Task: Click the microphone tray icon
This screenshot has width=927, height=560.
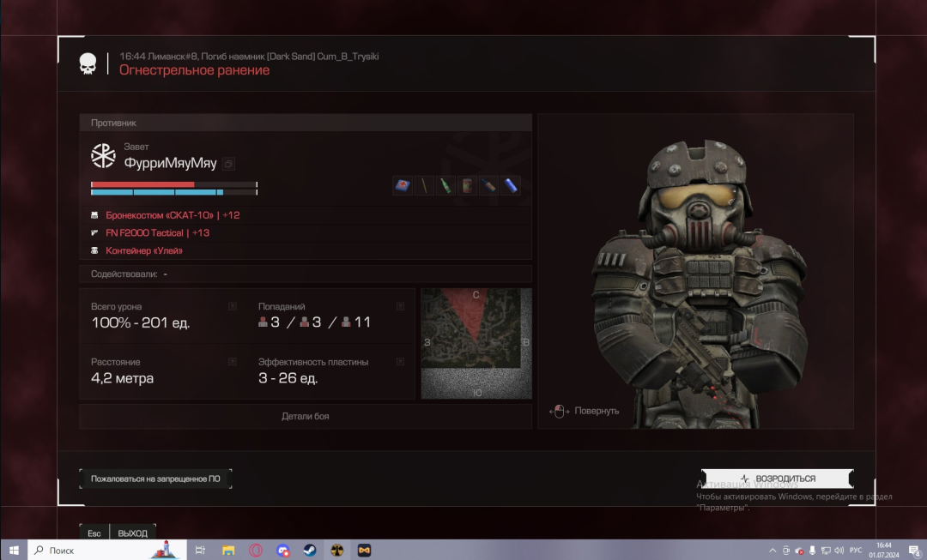Action: pos(812,551)
